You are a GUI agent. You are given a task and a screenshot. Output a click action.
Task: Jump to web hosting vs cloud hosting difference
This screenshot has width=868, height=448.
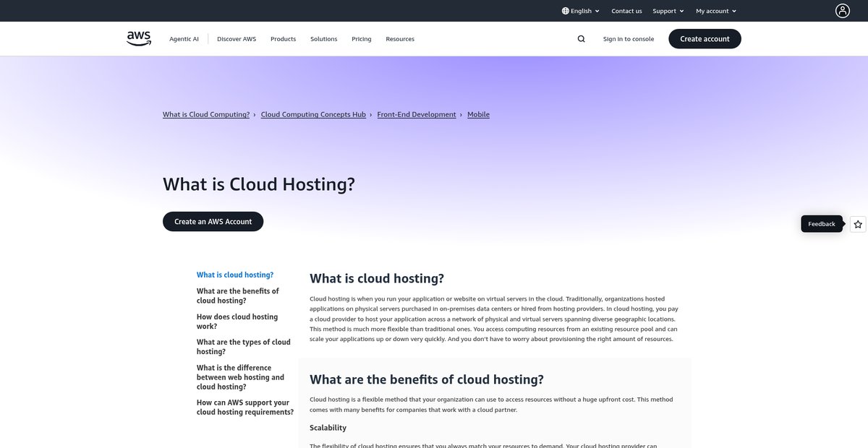pos(240,377)
